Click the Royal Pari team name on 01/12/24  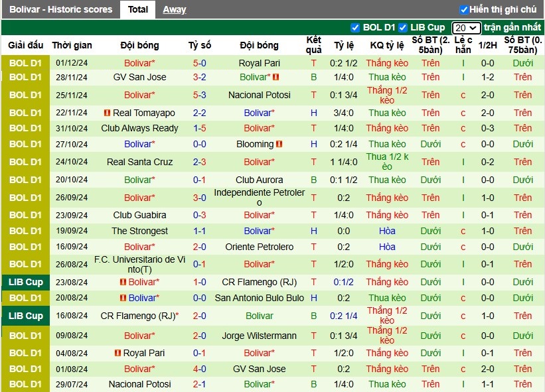click(x=260, y=63)
